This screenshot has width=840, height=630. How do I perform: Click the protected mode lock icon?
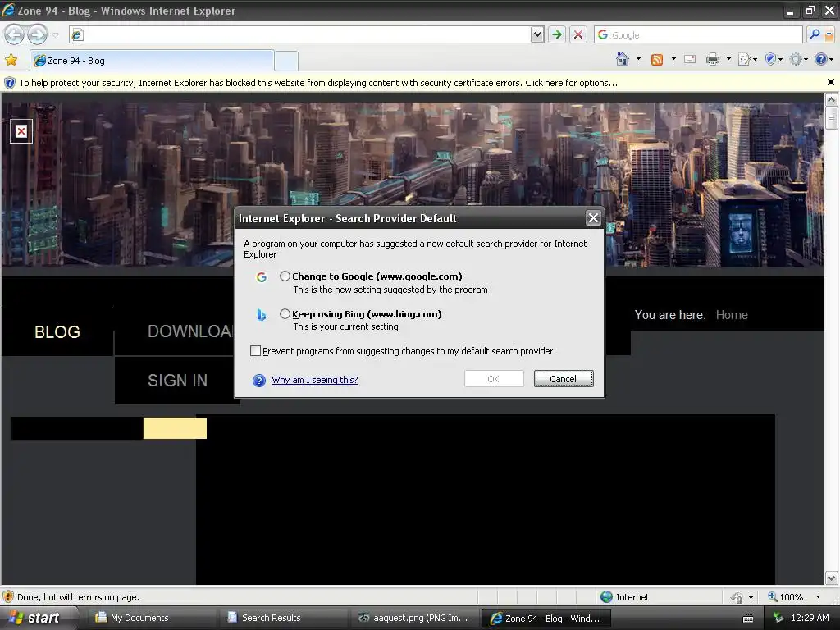(x=737, y=597)
